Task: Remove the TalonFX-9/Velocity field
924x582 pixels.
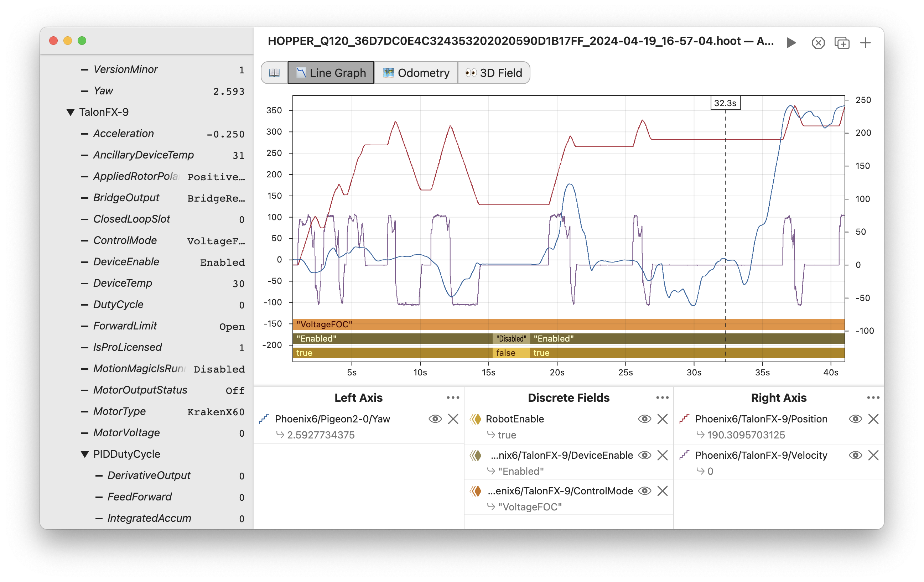Action: pyautogui.click(x=873, y=455)
